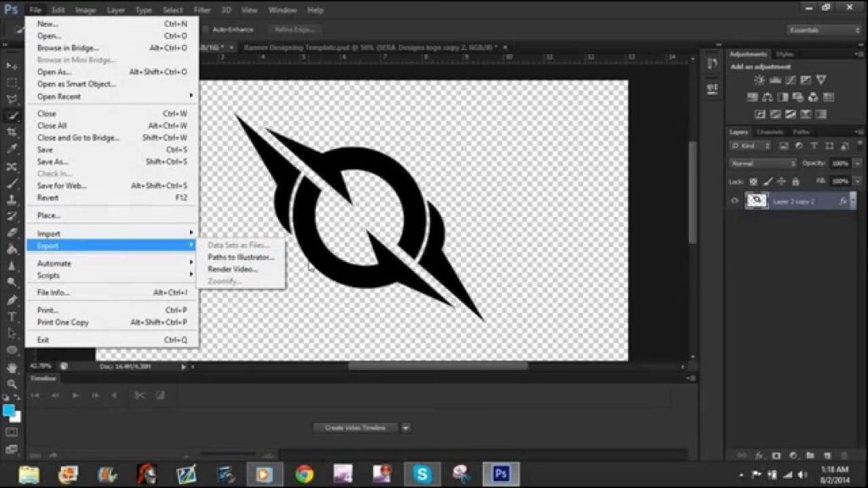This screenshot has width=868, height=488.
Task: Select the Rectangular Marquee tool
Action: point(12,83)
